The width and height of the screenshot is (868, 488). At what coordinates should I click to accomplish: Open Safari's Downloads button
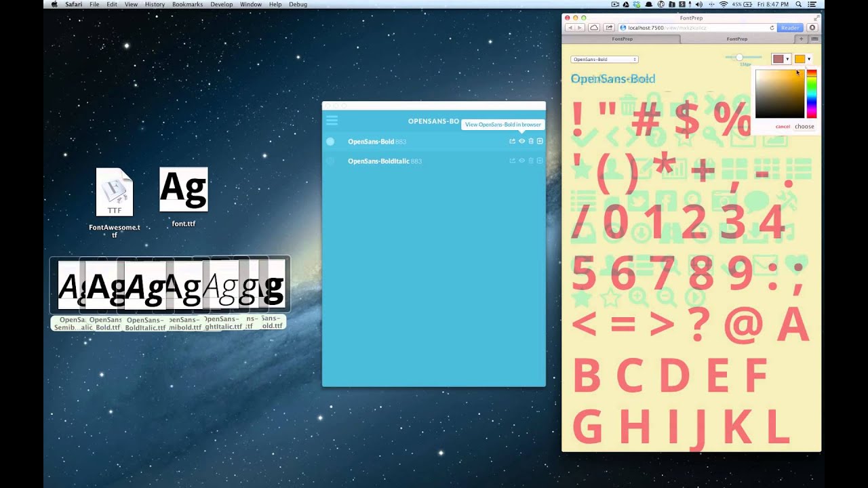pos(812,28)
